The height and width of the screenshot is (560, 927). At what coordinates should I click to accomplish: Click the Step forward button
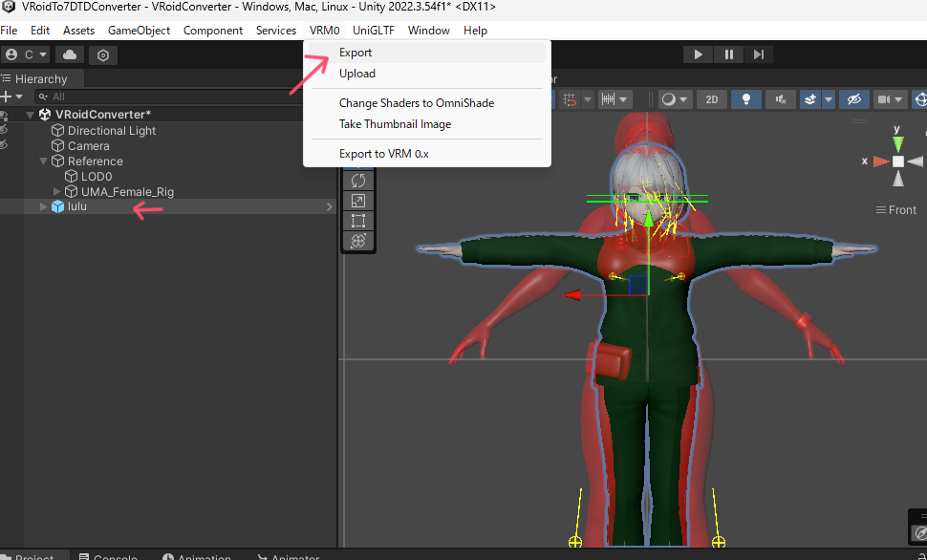click(x=758, y=54)
